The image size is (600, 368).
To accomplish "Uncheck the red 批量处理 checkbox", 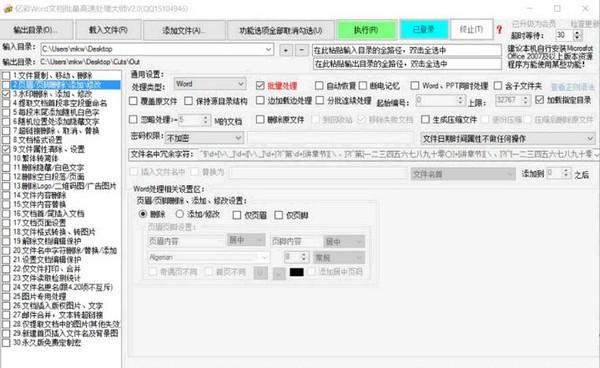I will coord(260,85).
